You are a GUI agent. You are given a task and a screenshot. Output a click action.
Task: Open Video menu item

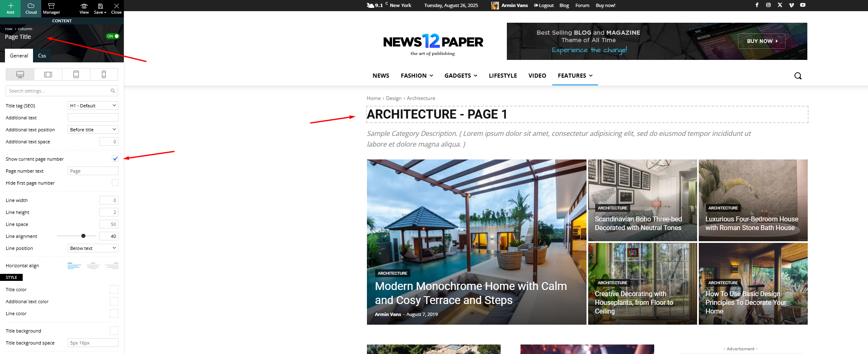point(537,76)
